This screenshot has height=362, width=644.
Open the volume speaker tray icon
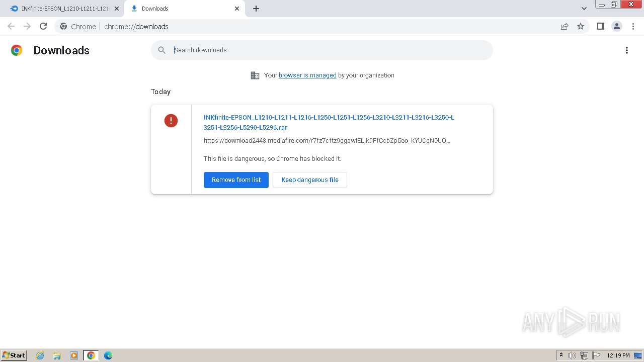click(x=572, y=355)
